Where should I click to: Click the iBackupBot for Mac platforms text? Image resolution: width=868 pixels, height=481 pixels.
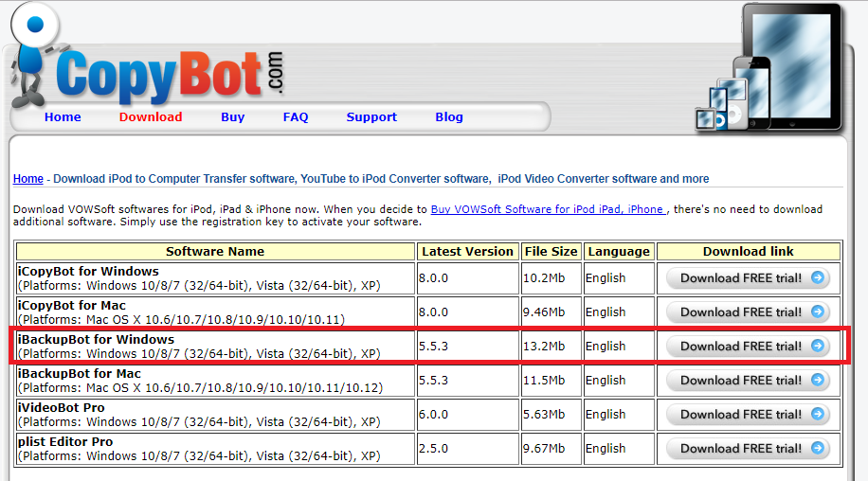click(200, 388)
